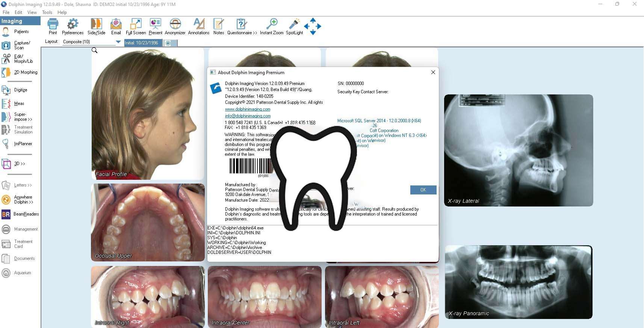Select the Side/Side comparison tool
The image size is (644, 328).
96,24
